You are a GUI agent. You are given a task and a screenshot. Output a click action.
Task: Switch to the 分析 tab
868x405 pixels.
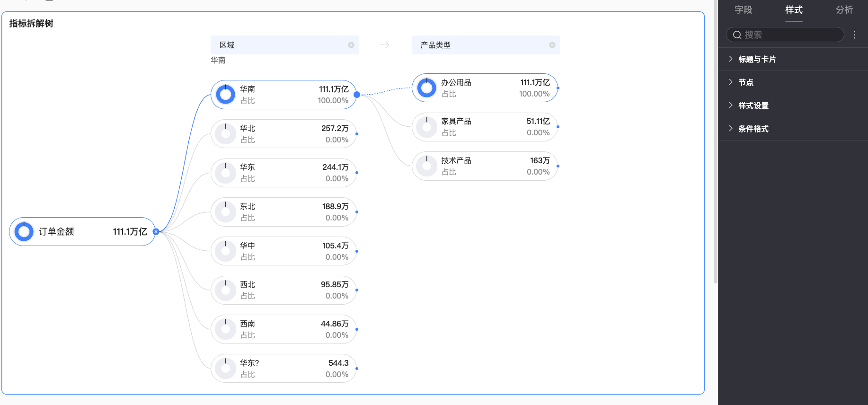point(844,10)
